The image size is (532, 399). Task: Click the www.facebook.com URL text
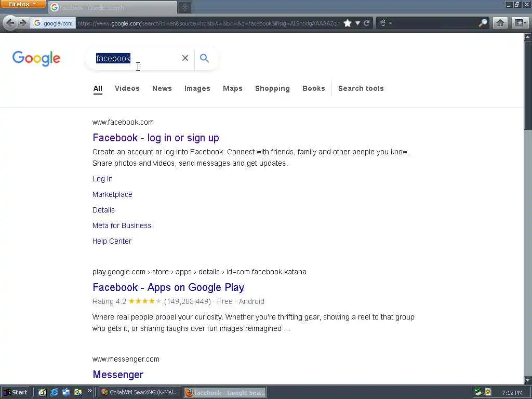coord(123,122)
